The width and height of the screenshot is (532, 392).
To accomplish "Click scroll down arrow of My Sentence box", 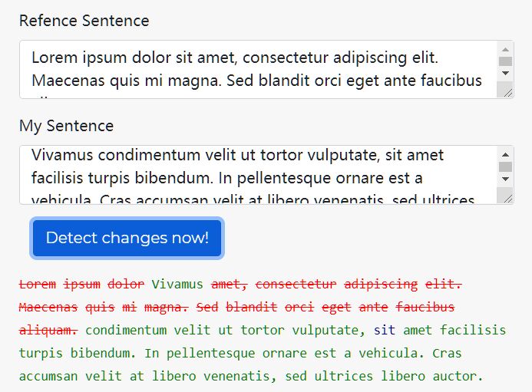I will click(505, 179).
